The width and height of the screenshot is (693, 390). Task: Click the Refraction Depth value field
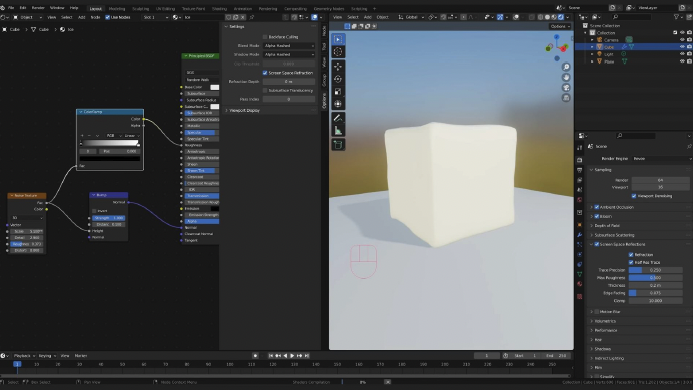click(289, 82)
